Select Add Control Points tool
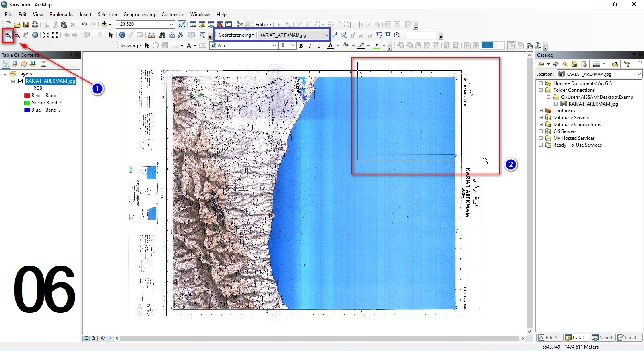Screen dimensions: 644x351 pyautogui.click(x=335, y=35)
